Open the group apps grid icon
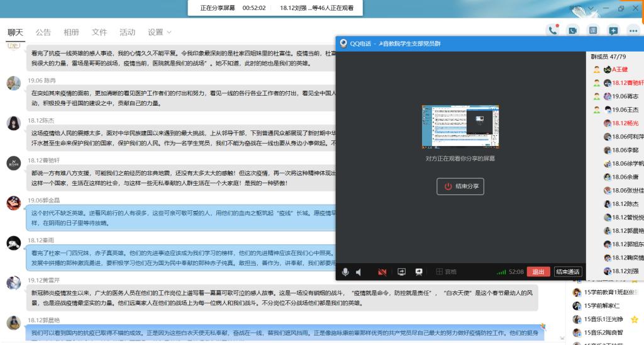The image size is (644, 345). click(592, 30)
